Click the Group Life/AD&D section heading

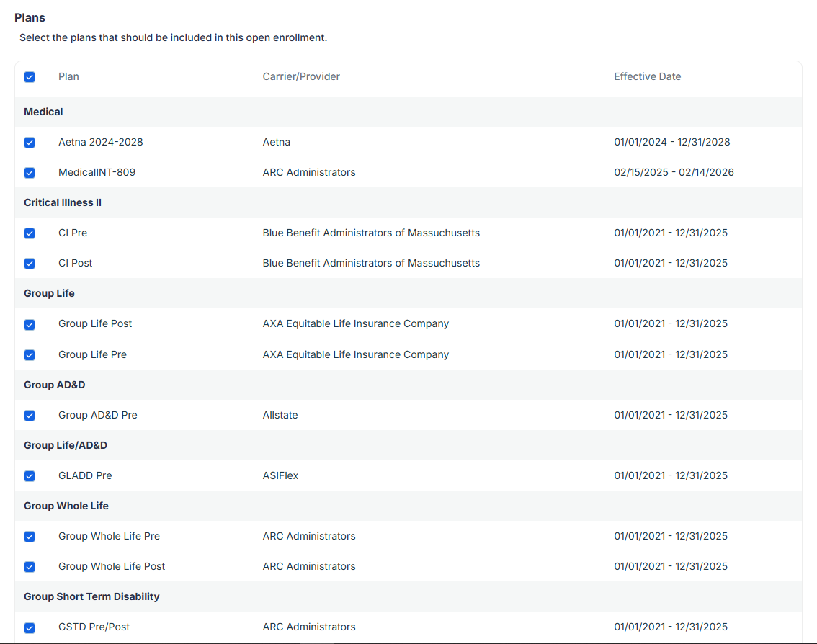[x=66, y=445]
